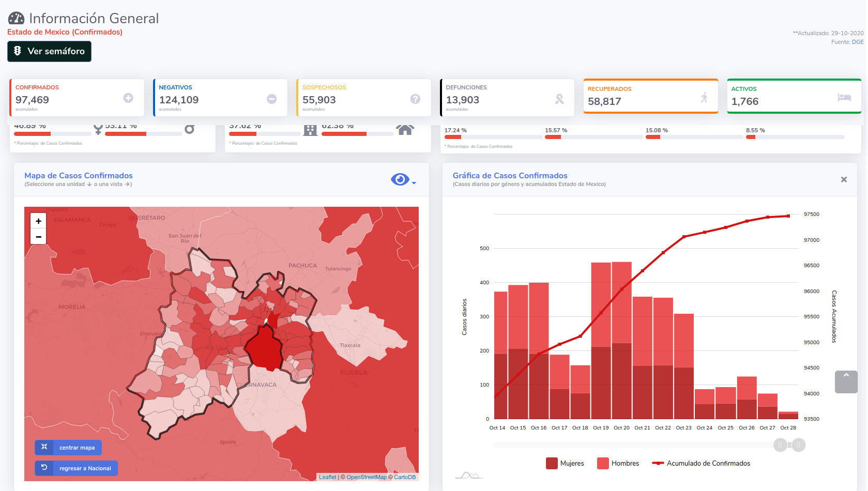This screenshot has width=868, height=491.
Task: Click the plus icon in Confirmados card
Action: click(x=128, y=98)
